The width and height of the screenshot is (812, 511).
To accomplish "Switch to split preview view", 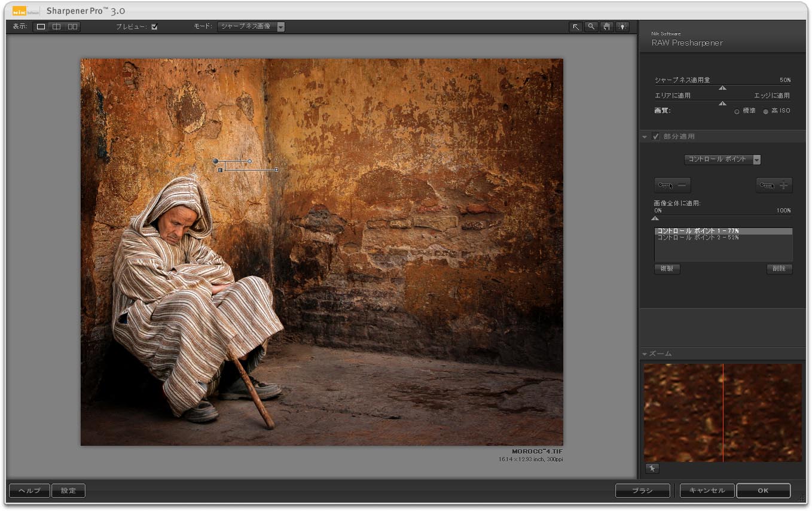I will [56, 27].
